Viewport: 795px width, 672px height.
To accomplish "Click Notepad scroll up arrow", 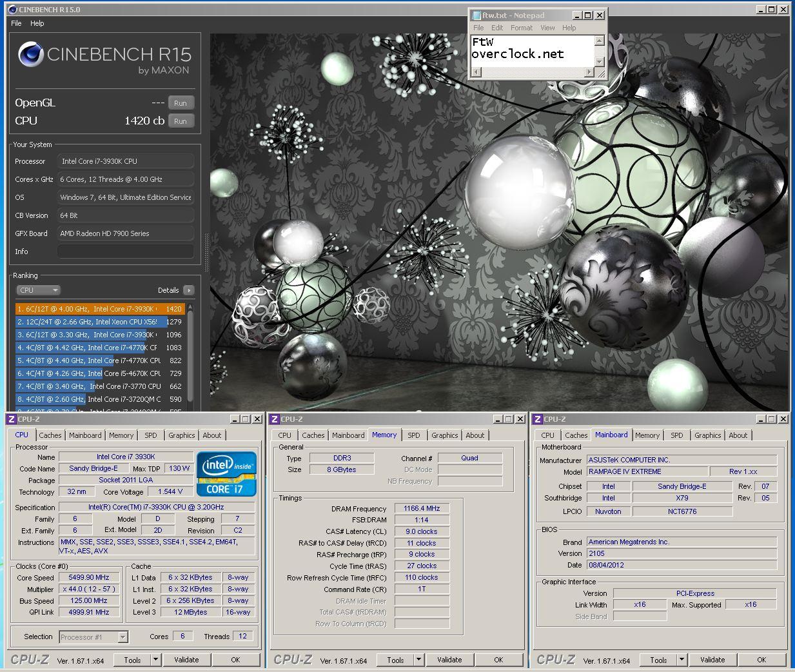I will pyautogui.click(x=599, y=41).
